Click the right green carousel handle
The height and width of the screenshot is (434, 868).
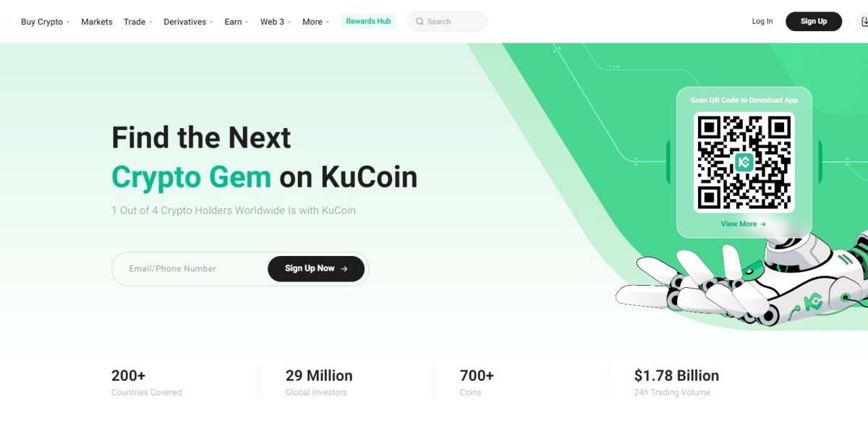pyautogui.click(x=820, y=161)
